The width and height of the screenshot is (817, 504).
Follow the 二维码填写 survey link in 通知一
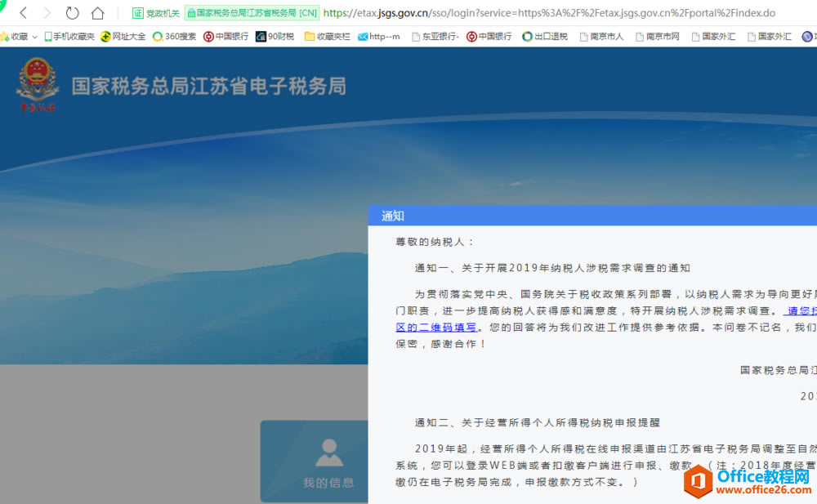coord(436,328)
